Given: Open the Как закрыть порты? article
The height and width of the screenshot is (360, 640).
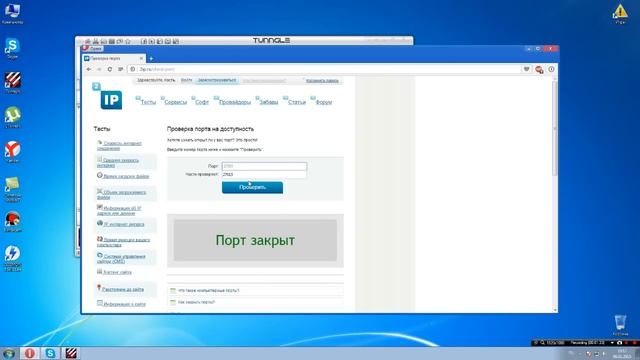Looking at the screenshot, I should (x=196, y=302).
